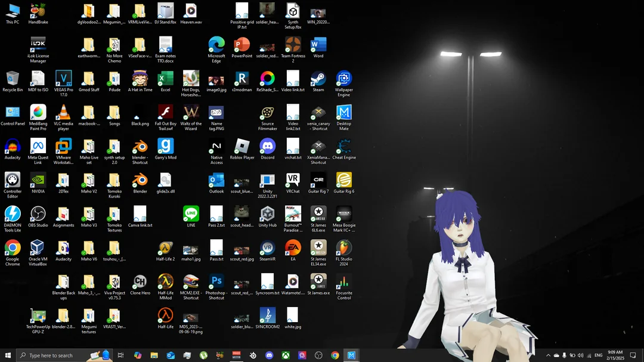The width and height of the screenshot is (644, 362).
Task: Select the Tomoko Kuroki folder
Action: pyautogui.click(x=114, y=185)
